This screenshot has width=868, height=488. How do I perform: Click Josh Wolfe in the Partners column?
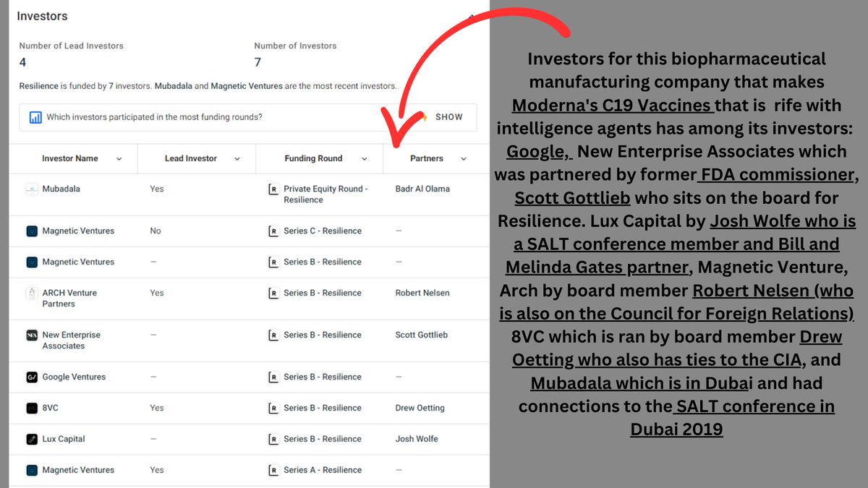point(417,440)
